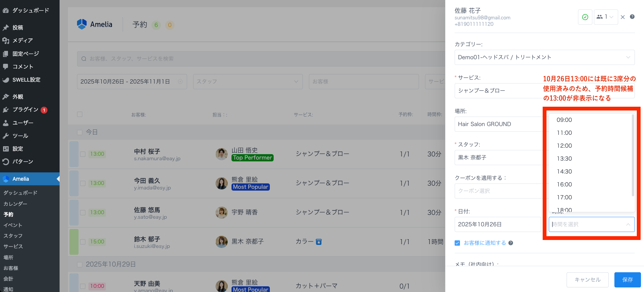Open カレンダー in Amelia submenu
644x292 pixels.
pos(15,204)
